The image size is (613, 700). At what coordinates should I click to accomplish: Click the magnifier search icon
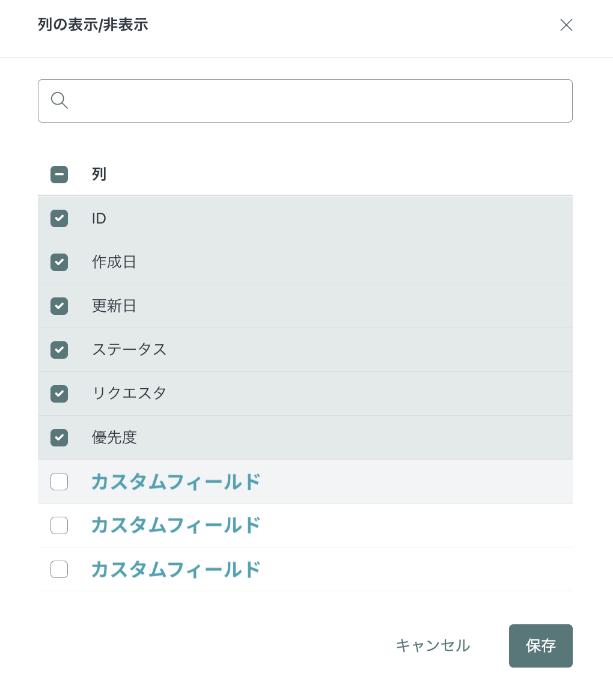pos(59,100)
